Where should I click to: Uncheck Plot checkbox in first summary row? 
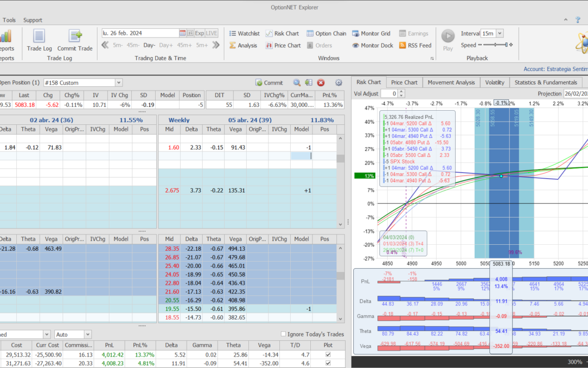327,355
